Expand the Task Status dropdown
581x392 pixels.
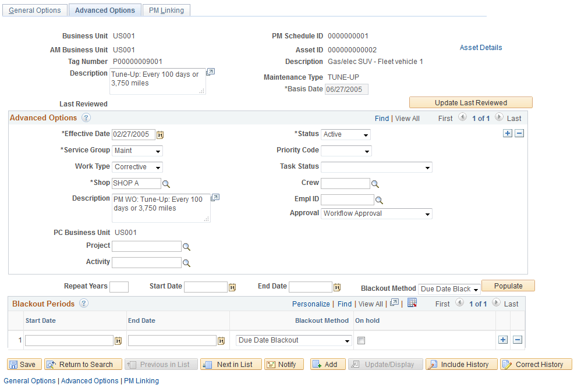click(376, 167)
